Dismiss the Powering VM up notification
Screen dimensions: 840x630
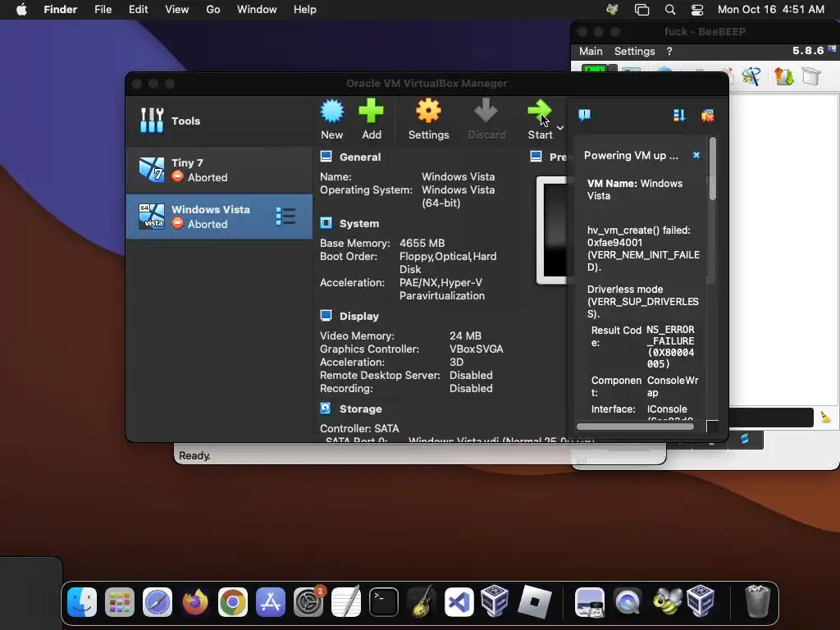point(696,155)
